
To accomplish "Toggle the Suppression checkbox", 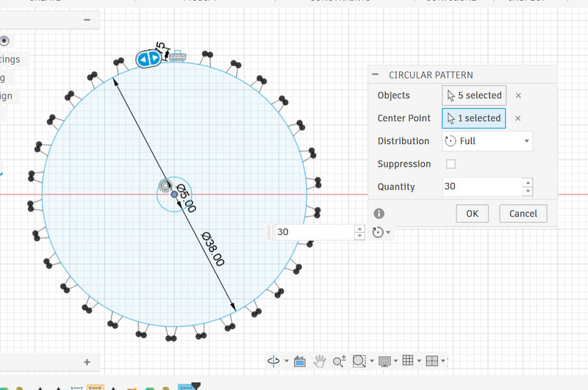I will click(451, 164).
